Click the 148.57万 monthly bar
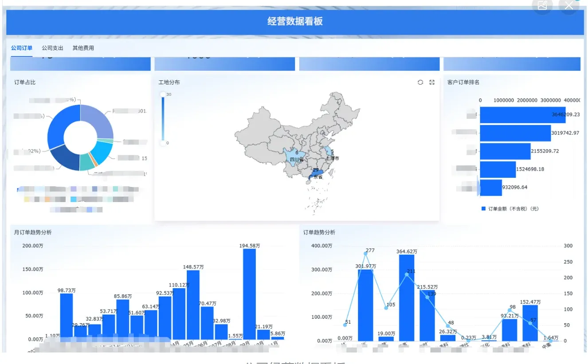 click(x=193, y=305)
